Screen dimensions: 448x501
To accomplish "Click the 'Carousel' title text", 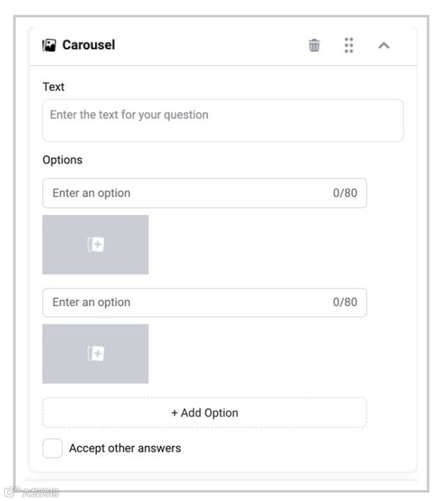I will click(89, 45).
